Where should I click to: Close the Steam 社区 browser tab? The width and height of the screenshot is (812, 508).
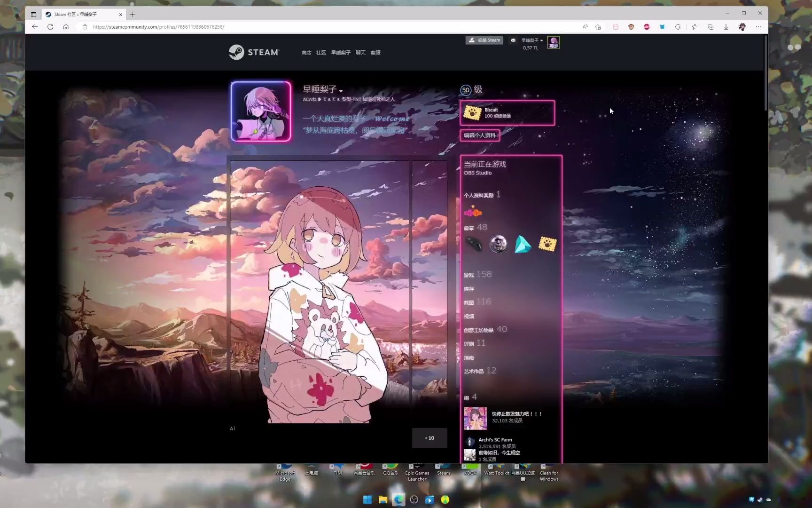[x=120, y=14]
